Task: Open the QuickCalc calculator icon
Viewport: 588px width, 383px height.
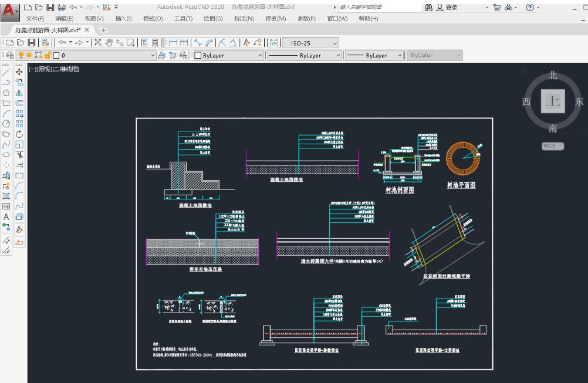Action: (x=155, y=43)
